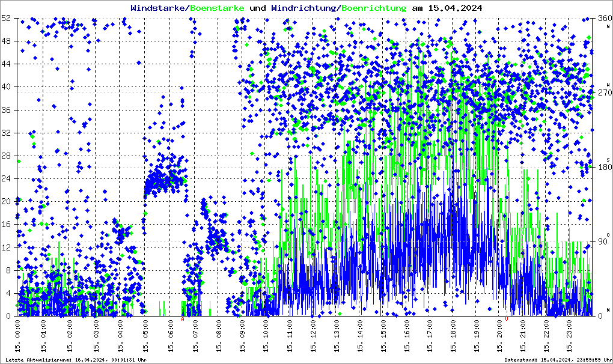Click the "15. 22:00" time axis label
The width and height of the screenshot is (613, 364).
point(546,336)
